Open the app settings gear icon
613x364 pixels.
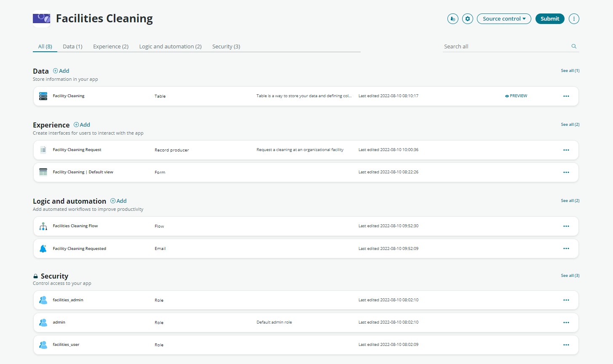tap(468, 19)
